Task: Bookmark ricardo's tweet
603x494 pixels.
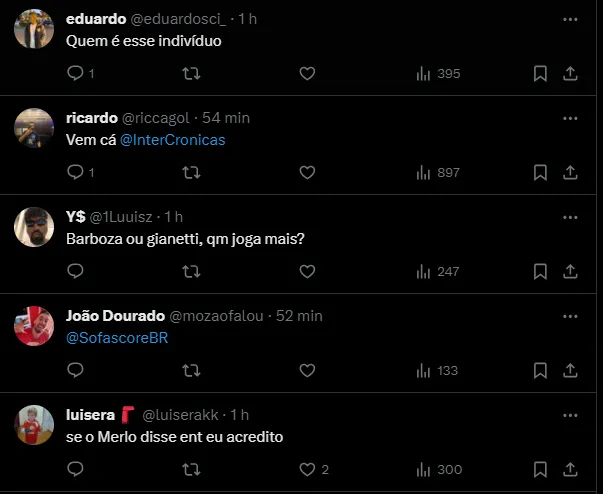Action: tap(540, 172)
